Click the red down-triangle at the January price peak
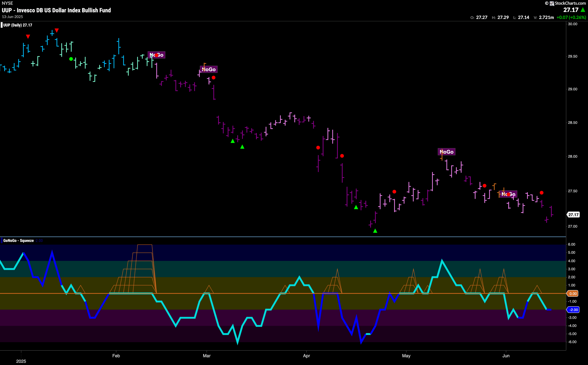Screen dimensions: 588x365 (57, 30)
